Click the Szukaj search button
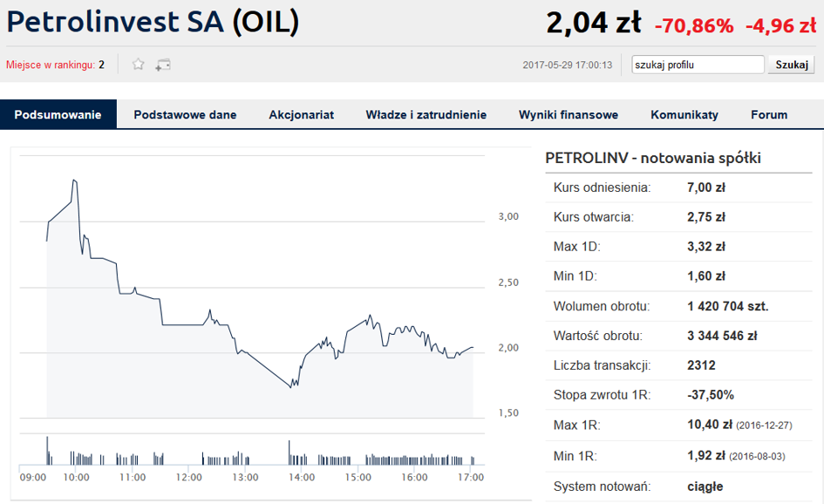The width and height of the screenshot is (824, 504). [x=792, y=65]
